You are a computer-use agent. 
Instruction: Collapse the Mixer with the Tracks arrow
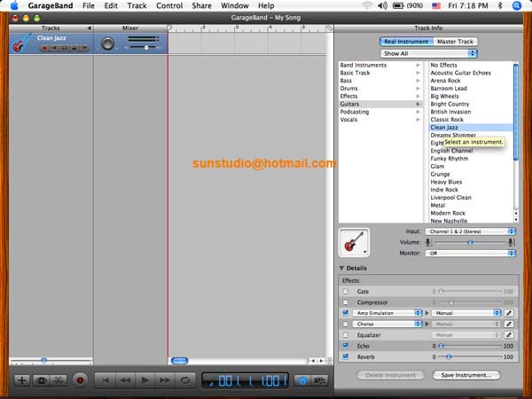[90, 28]
